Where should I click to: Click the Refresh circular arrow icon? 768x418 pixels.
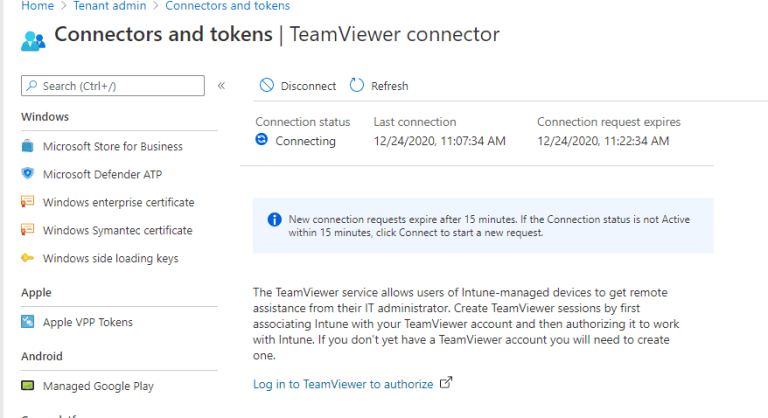click(357, 86)
